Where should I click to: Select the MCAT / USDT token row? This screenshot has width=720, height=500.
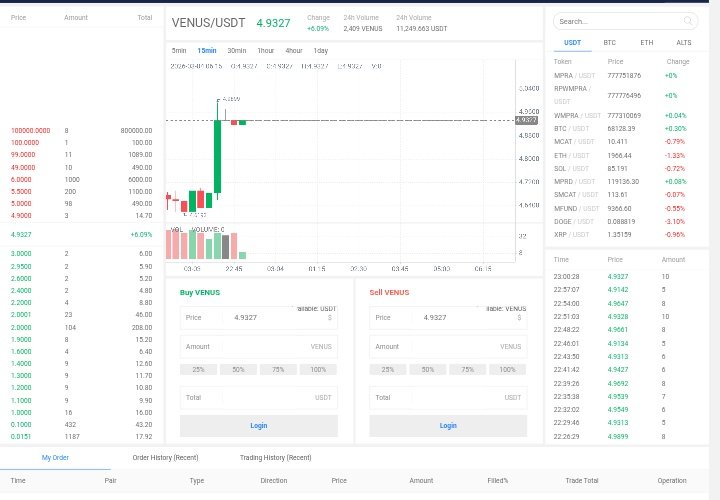[x=625, y=141]
